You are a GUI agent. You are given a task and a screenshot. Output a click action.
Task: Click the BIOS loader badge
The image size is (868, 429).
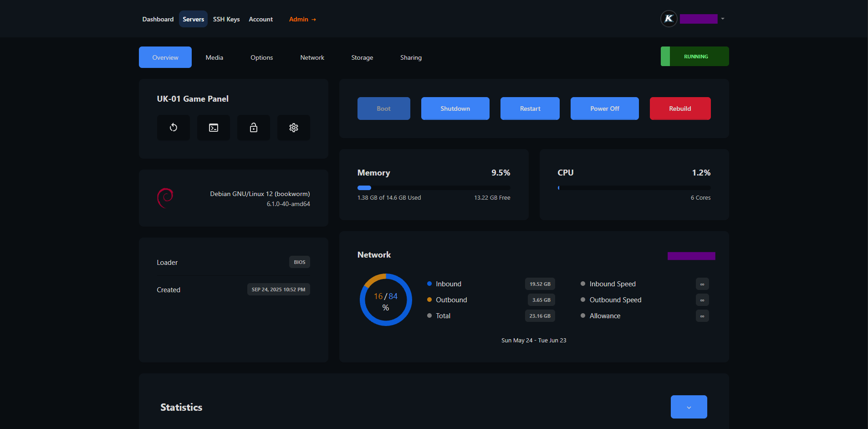point(300,262)
